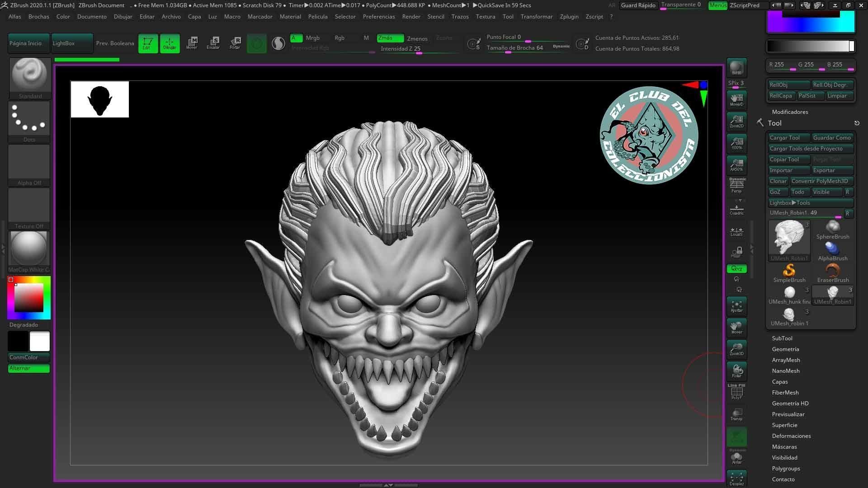868x488 pixels.
Task: Click the 100% actual size icon
Action: (736, 143)
